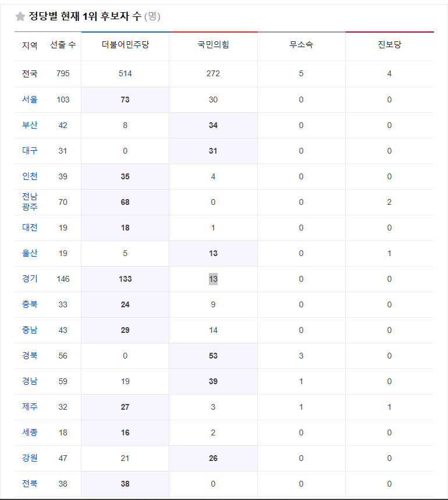448x500 pixels.
Task: Select the bold 26 in 강원 row
Action: tap(213, 458)
